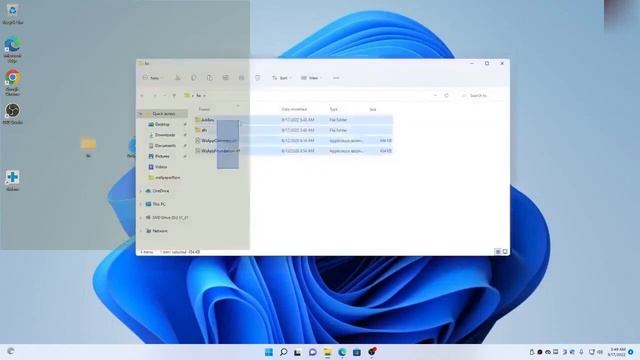Expand the DVD Drive tree node
Image resolution: width=640 pixels, height=360 pixels.
(141, 218)
